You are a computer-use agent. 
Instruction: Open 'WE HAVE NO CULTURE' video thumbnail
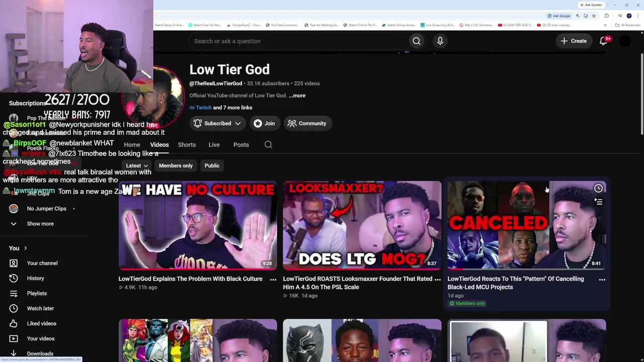pos(198,225)
